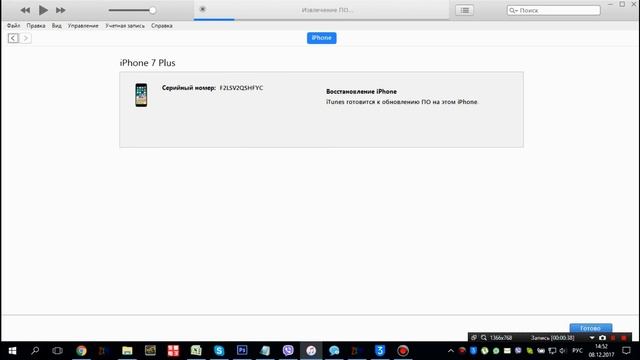The width and height of the screenshot is (640, 360).
Task: Open the Вид menu
Action: pyautogui.click(x=57, y=26)
